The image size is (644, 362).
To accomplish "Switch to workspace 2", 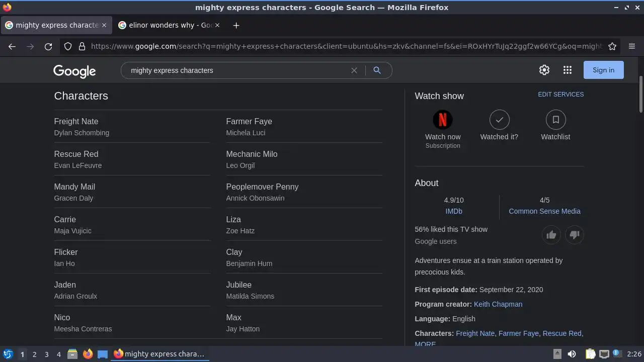I will click(x=34, y=354).
